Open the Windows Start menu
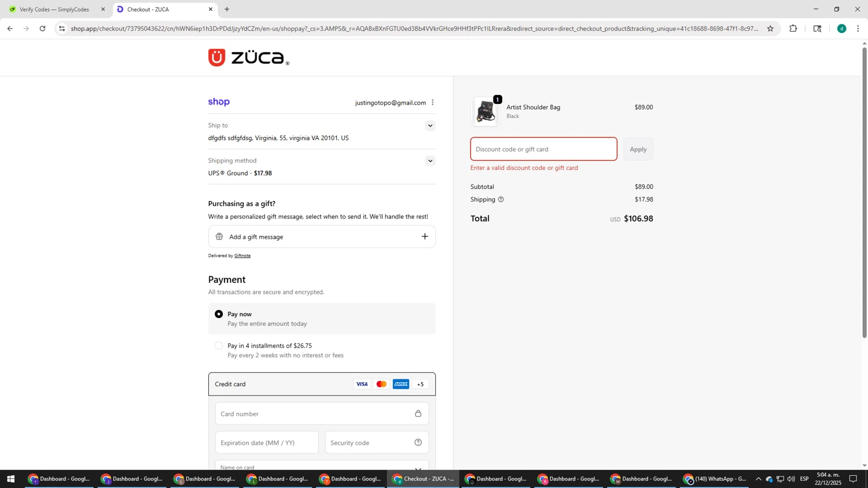 [x=10, y=479]
